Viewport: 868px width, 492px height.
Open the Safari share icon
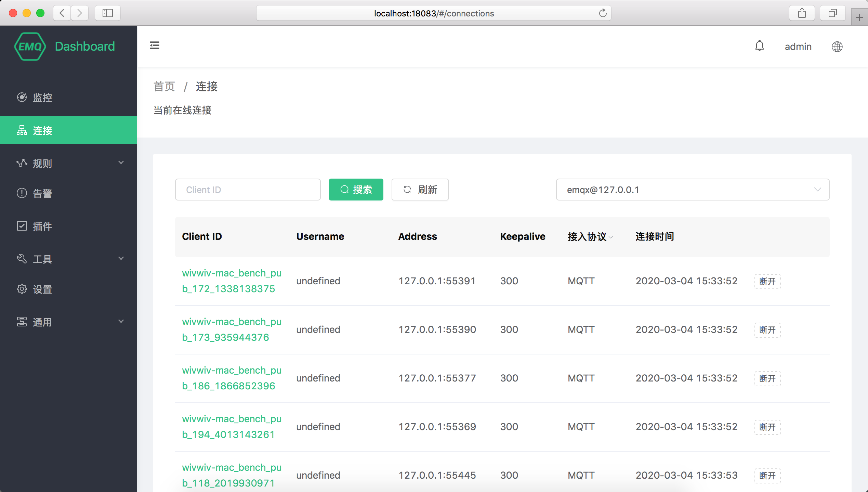tap(802, 13)
